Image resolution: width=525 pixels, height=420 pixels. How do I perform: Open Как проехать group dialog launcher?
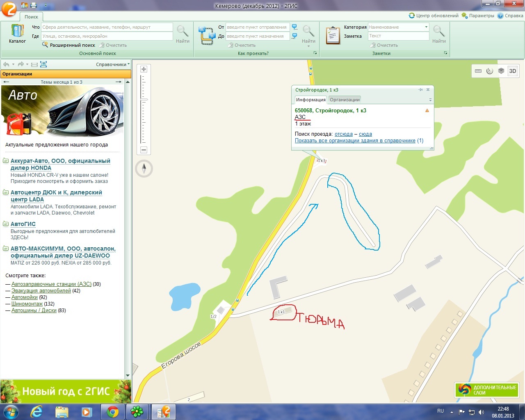pos(315,53)
